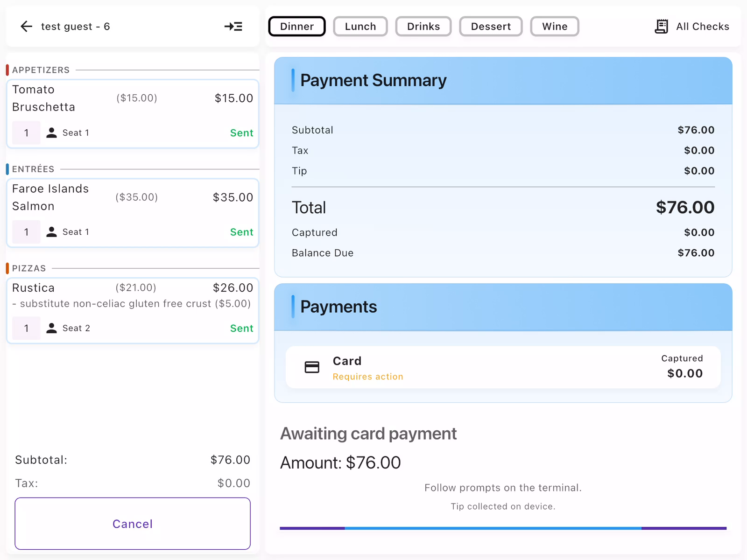Click the card icon in the Payments section

pyautogui.click(x=312, y=367)
